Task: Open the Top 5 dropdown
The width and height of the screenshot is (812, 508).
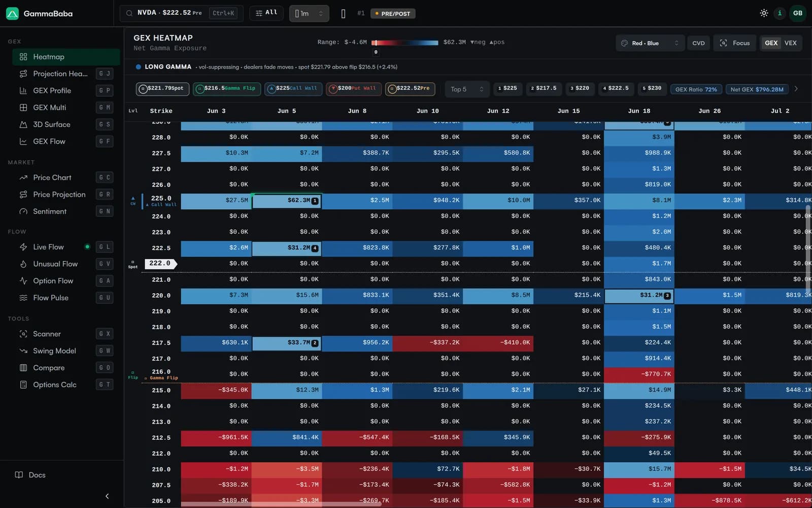Action: pyautogui.click(x=467, y=89)
